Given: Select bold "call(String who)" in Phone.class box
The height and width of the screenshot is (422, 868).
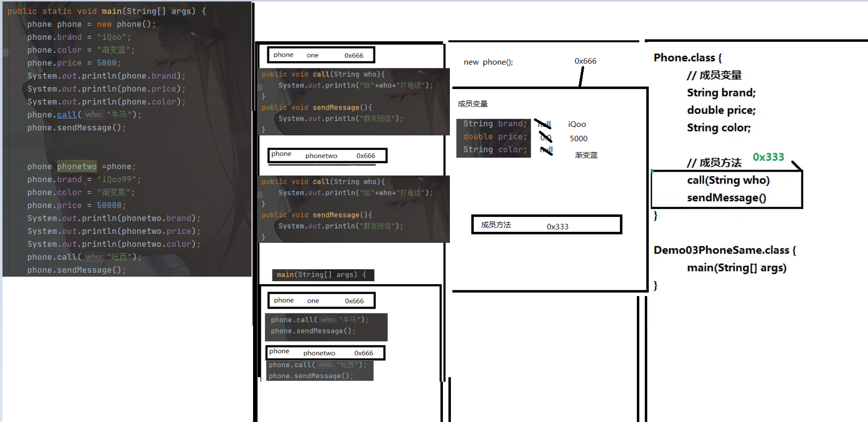Looking at the screenshot, I should [728, 180].
